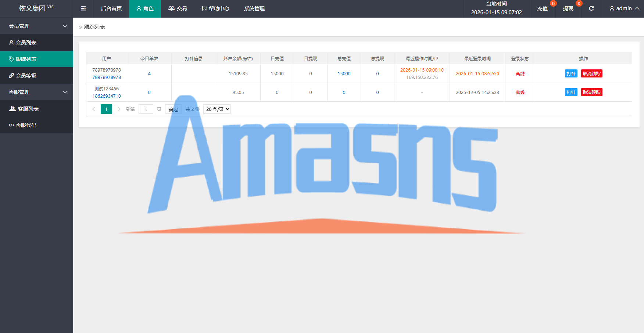
Task: Open the 提现 withdrawal notifications
Action: click(568, 8)
